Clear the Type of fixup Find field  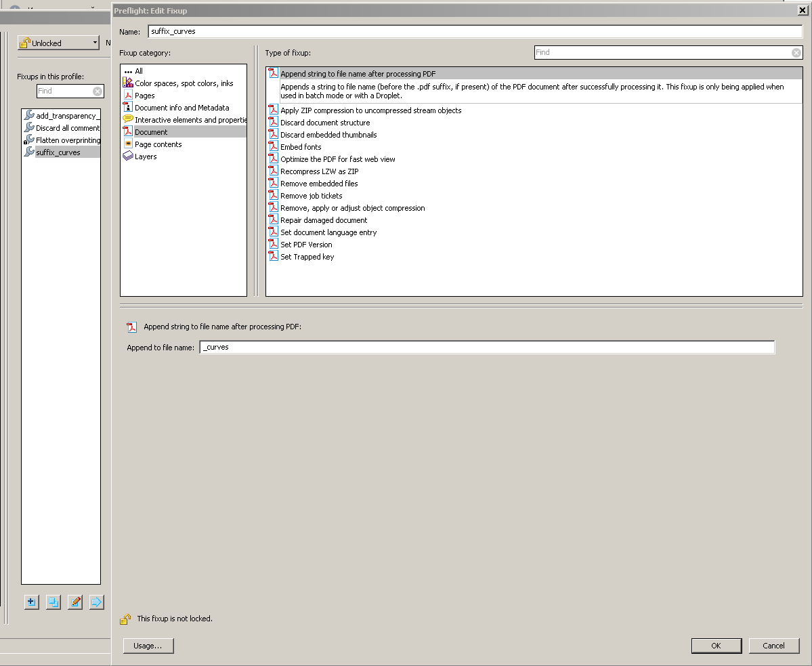point(796,52)
